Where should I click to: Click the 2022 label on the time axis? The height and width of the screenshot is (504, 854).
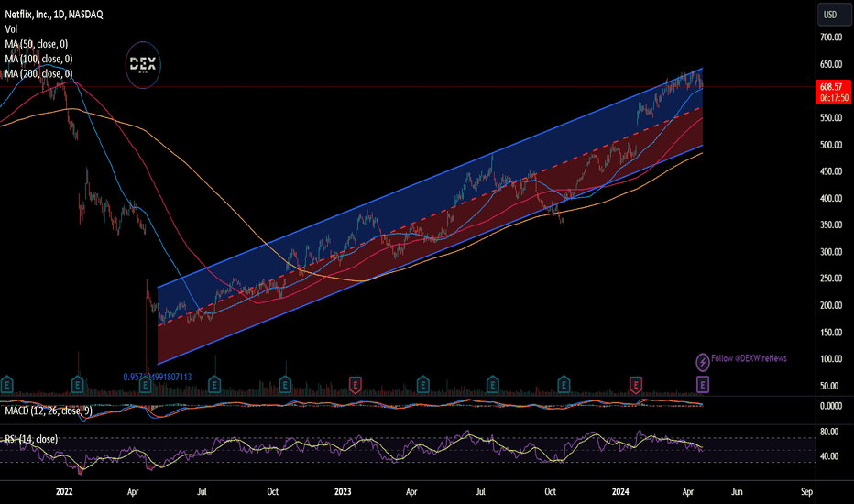pyautogui.click(x=64, y=491)
